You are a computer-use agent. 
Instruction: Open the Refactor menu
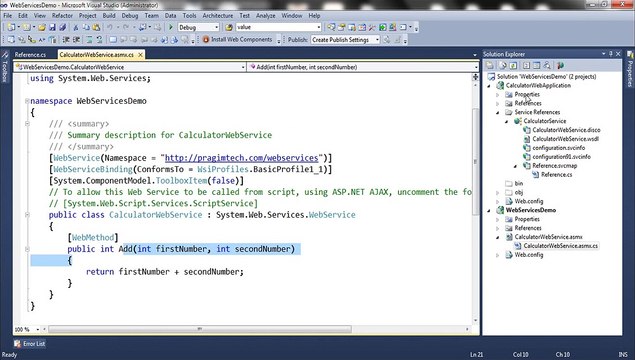(x=62, y=15)
